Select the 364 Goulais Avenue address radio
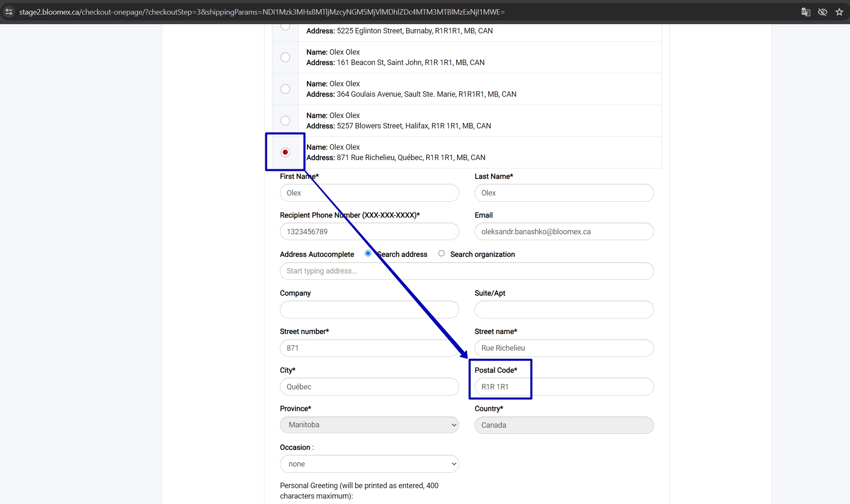 point(285,89)
